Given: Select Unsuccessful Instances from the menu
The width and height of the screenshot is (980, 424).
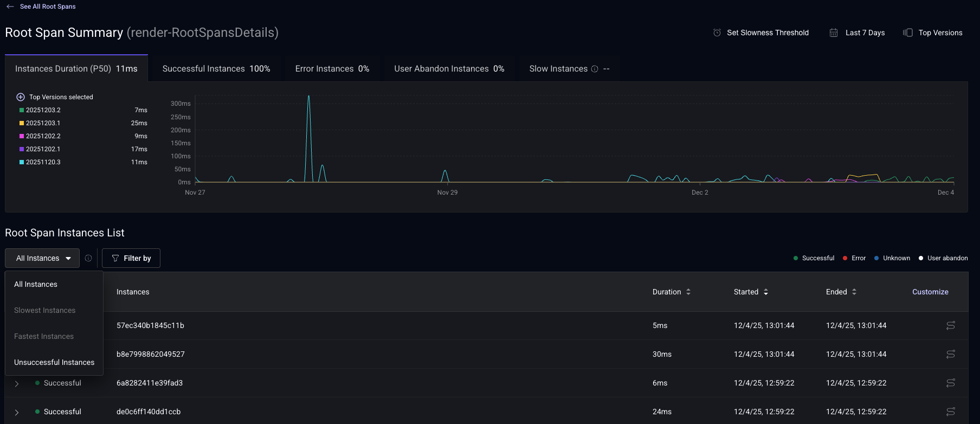Looking at the screenshot, I should [x=54, y=362].
